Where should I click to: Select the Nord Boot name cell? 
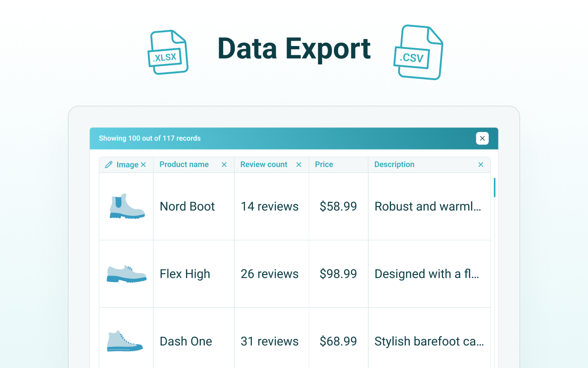pos(187,207)
